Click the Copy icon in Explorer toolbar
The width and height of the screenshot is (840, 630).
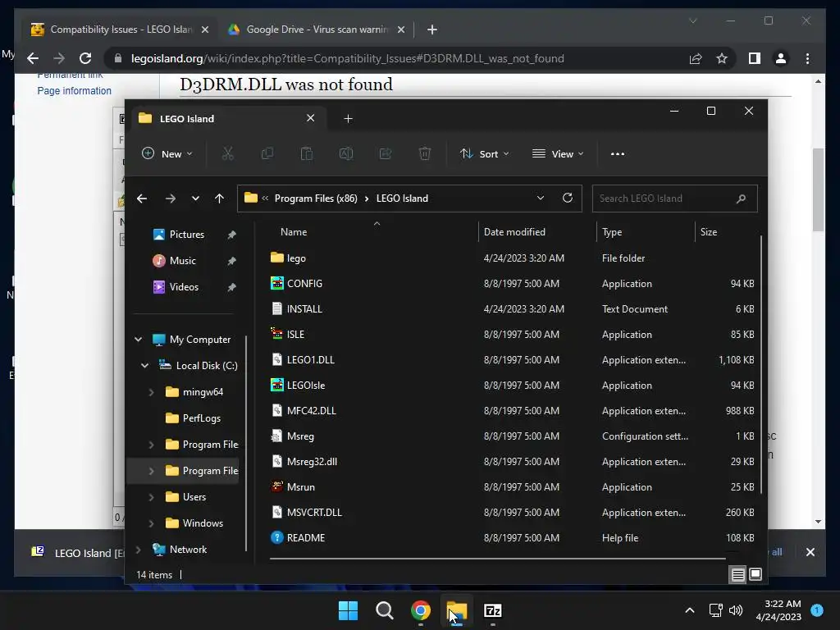267,153
